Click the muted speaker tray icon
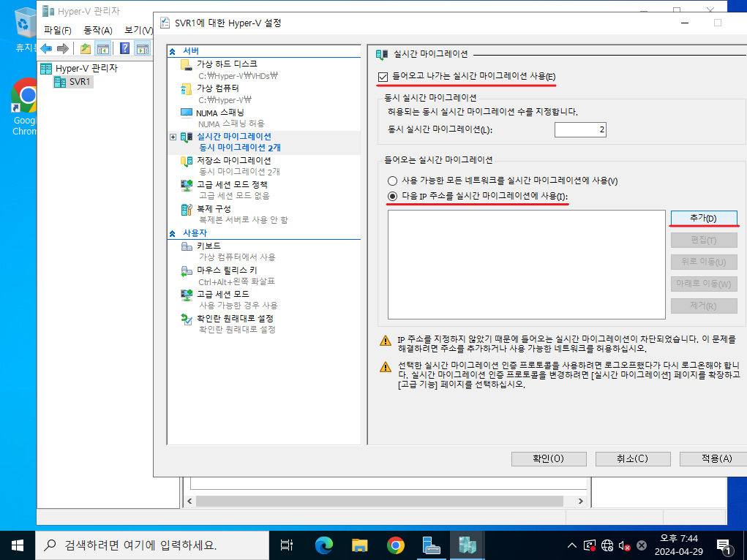The image size is (747, 560). [x=624, y=545]
